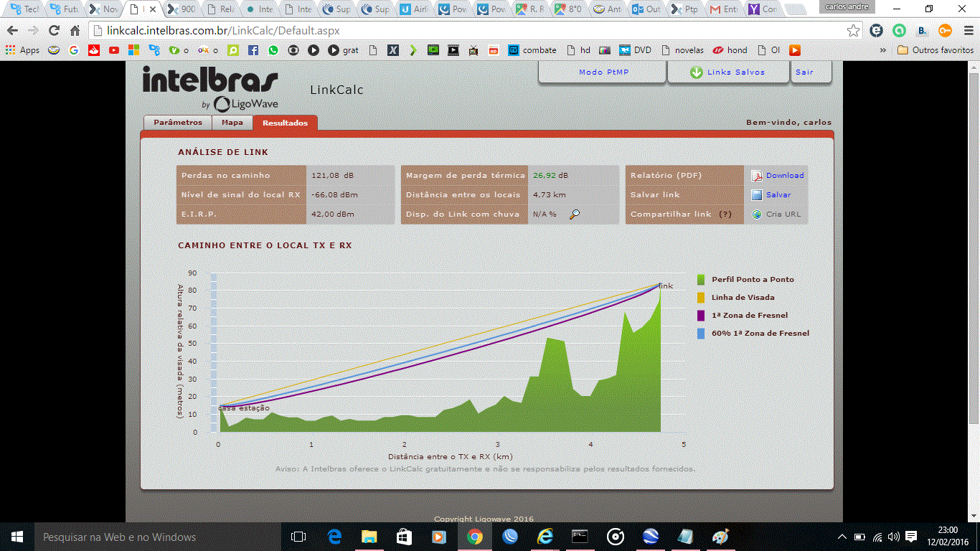Click the blue 60% Zona de Fresnel swatch
980x551 pixels.
(701, 333)
